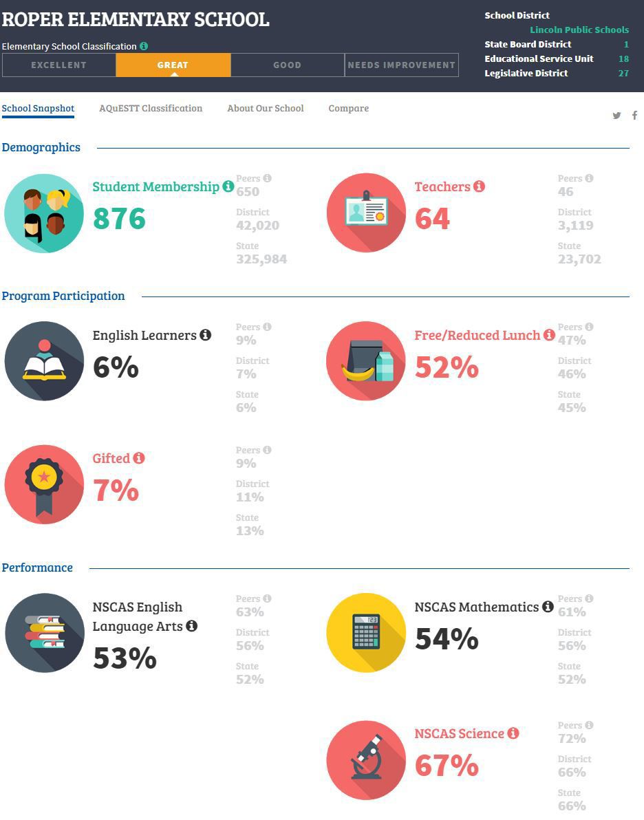Click the Student Membership faces image

44,213
